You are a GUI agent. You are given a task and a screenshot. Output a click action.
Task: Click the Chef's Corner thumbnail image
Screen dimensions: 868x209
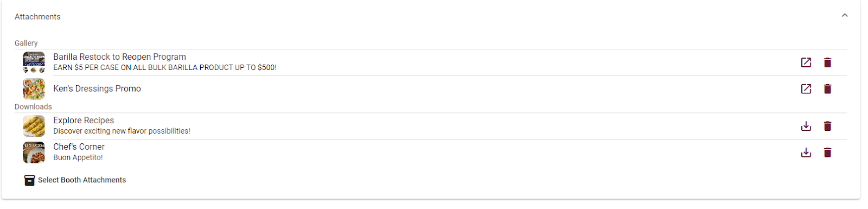34,153
